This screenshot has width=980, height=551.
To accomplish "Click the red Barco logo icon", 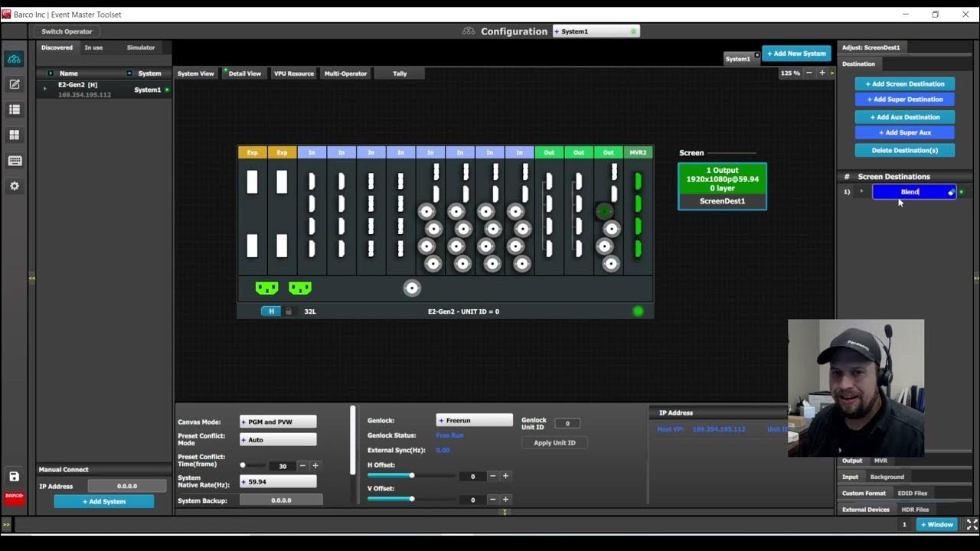I will click(14, 497).
